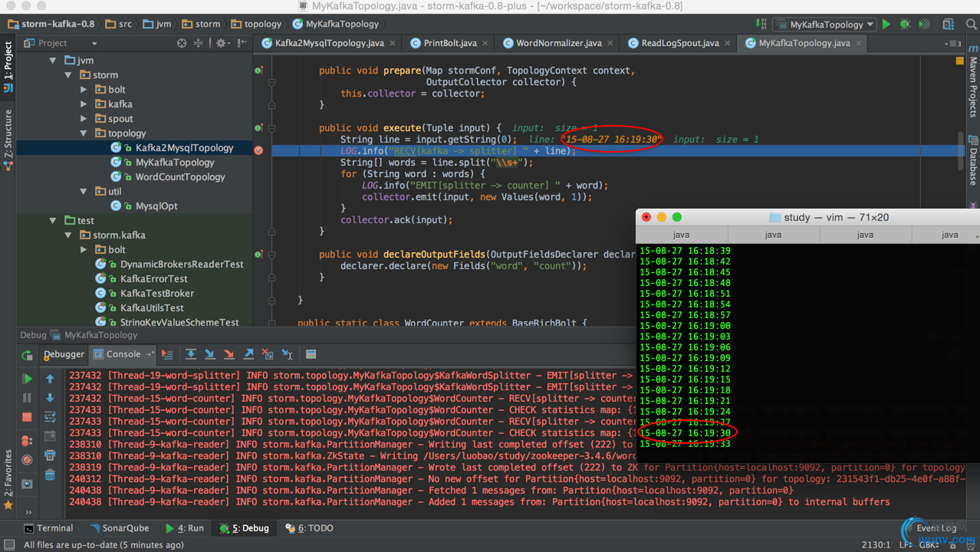The height and width of the screenshot is (552, 980).
Task: Open the Project view type dropdown
Action: coord(94,44)
